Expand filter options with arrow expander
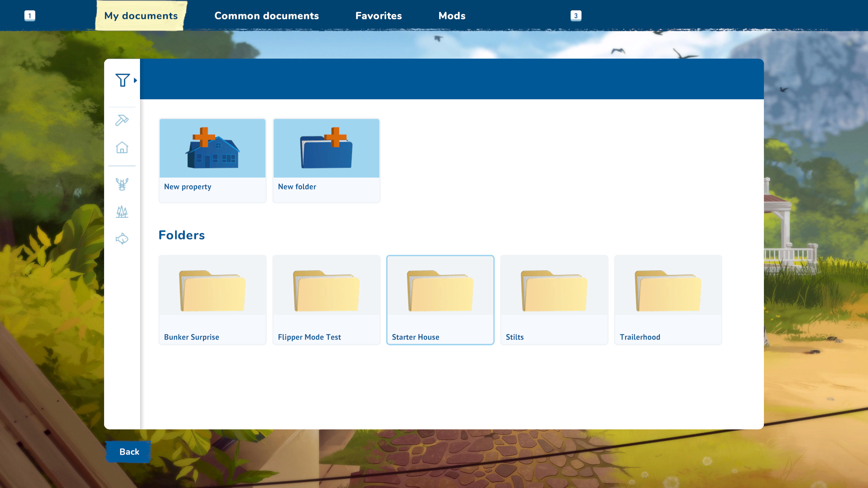 point(136,80)
